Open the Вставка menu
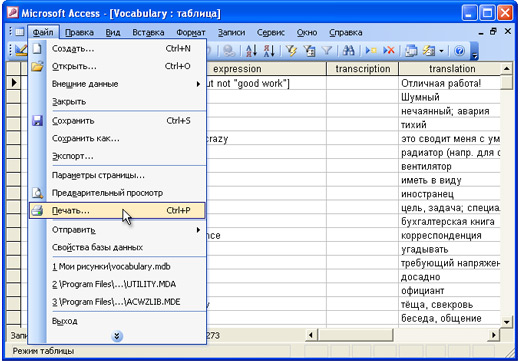This screenshot has height=362, width=521. 148,32
